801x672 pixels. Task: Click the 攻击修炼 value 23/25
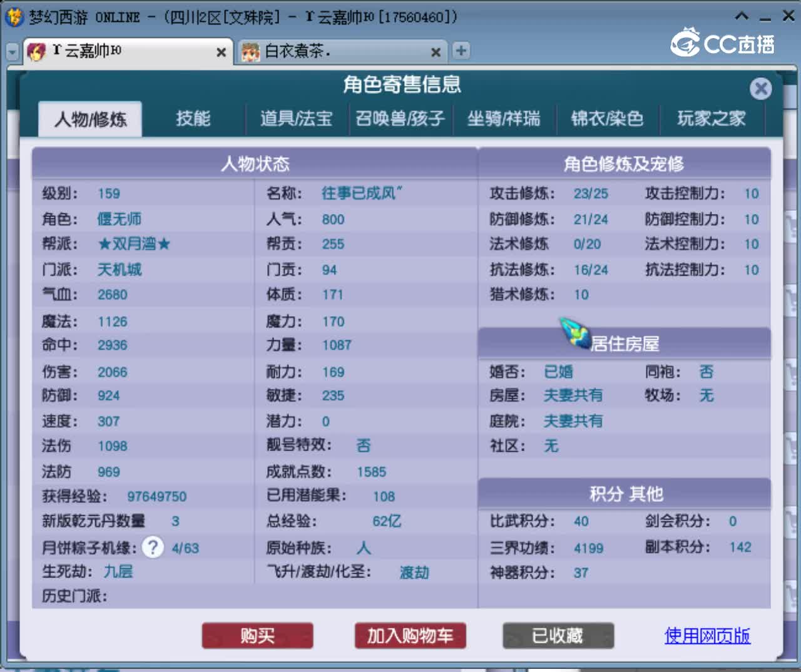(x=591, y=193)
